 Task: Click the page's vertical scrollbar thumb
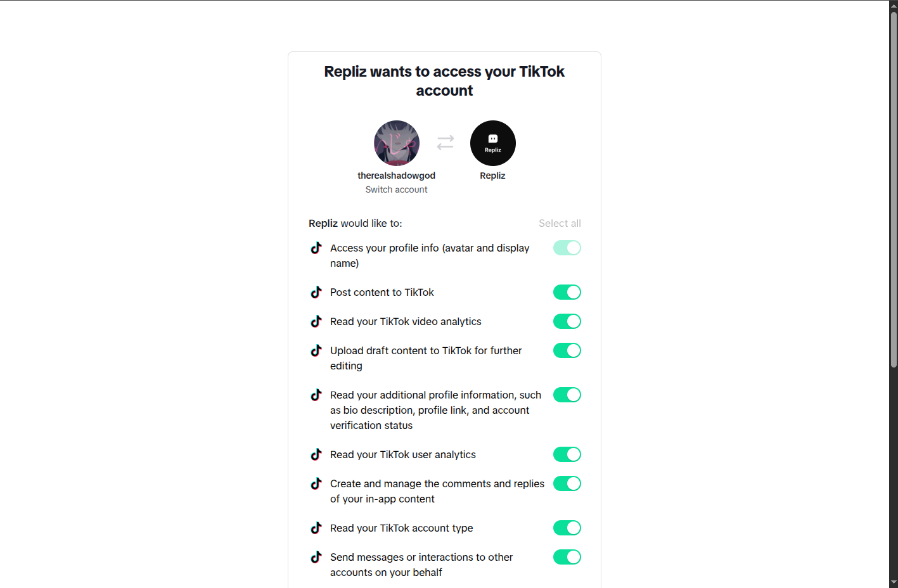pos(894,190)
